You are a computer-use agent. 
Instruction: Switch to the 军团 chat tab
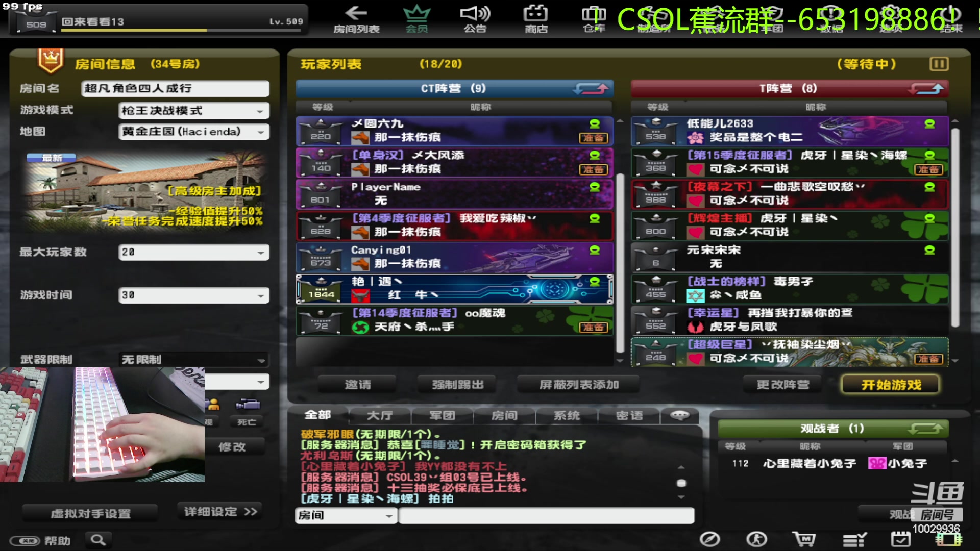(442, 415)
